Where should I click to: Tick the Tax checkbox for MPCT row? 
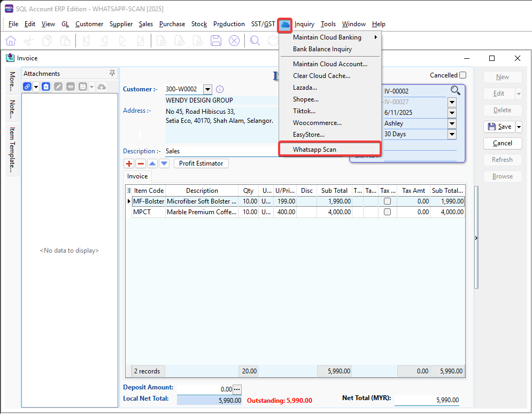coord(387,212)
